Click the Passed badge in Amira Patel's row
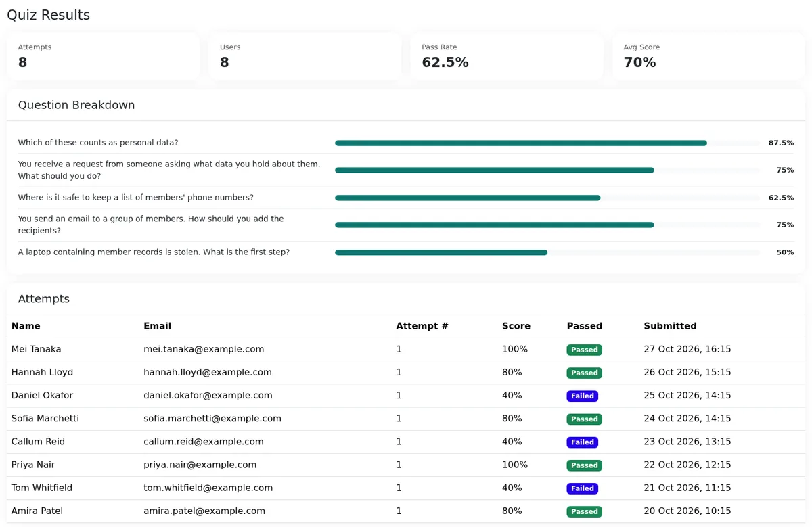 (x=585, y=511)
